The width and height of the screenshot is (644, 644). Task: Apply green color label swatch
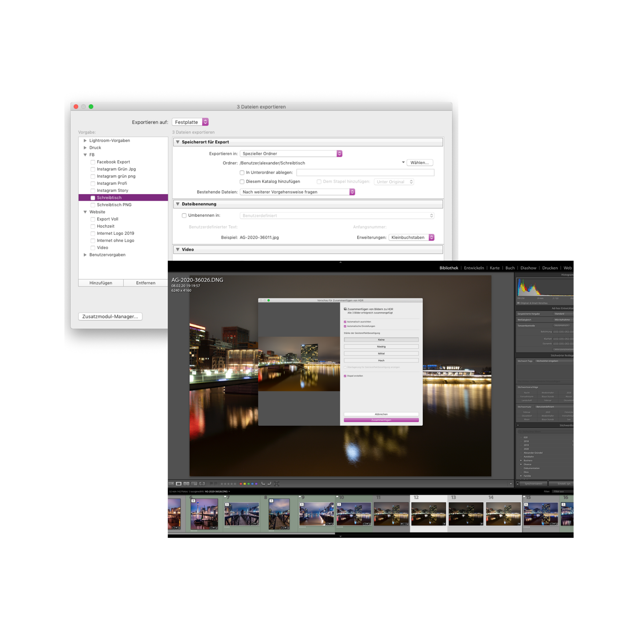click(x=249, y=484)
